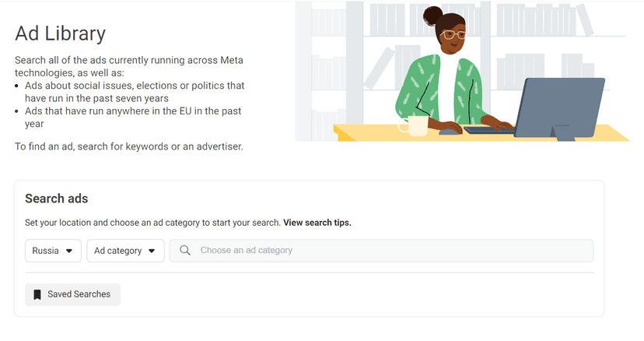
Task: Click the 'To find an ad' instruction text
Action: pyautogui.click(x=129, y=146)
